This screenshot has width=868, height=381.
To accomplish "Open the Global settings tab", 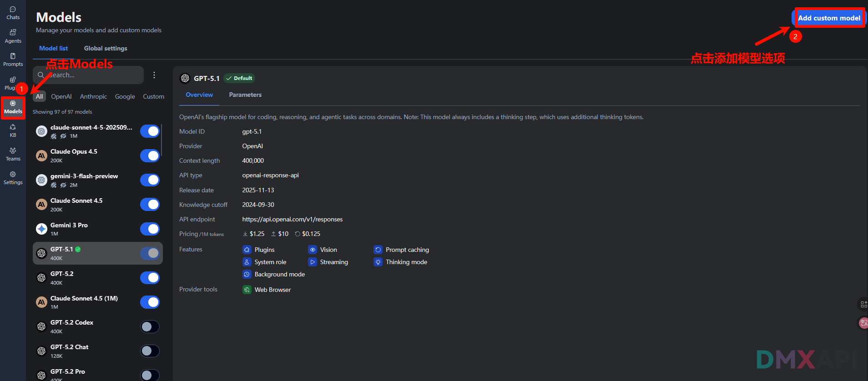I will coord(106,49).
